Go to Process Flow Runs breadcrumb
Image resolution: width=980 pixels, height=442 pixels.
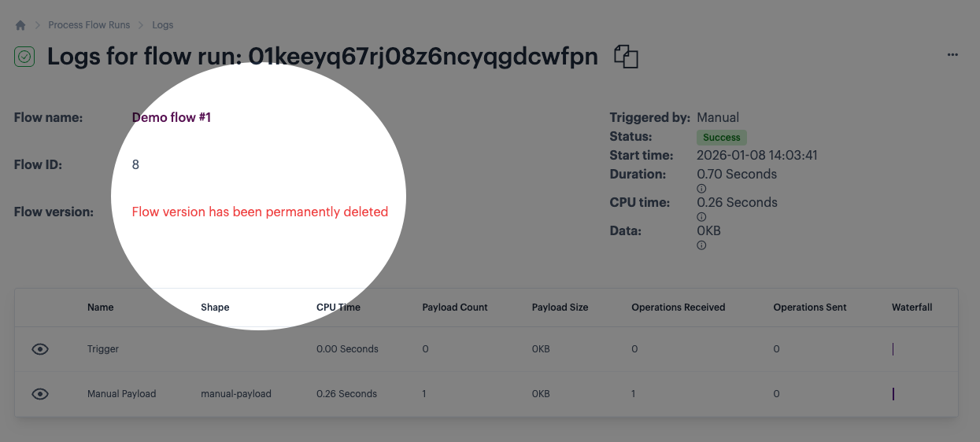(x=88, y=25)
